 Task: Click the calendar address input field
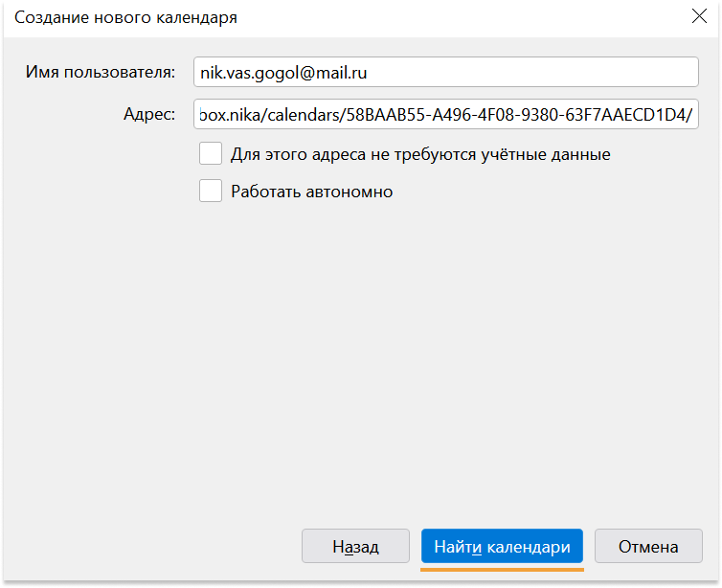(445, 114)
